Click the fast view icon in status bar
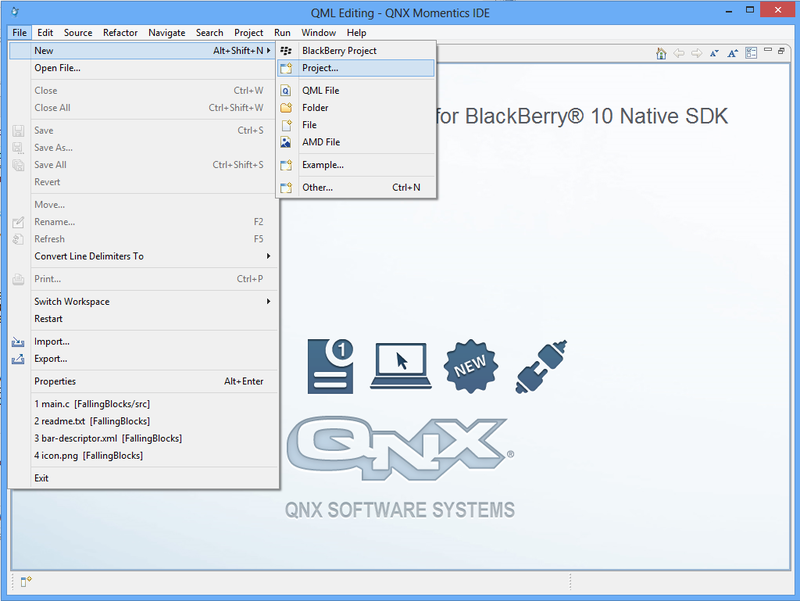The height and width of the screenshot is (601, 800). point(26,581)
